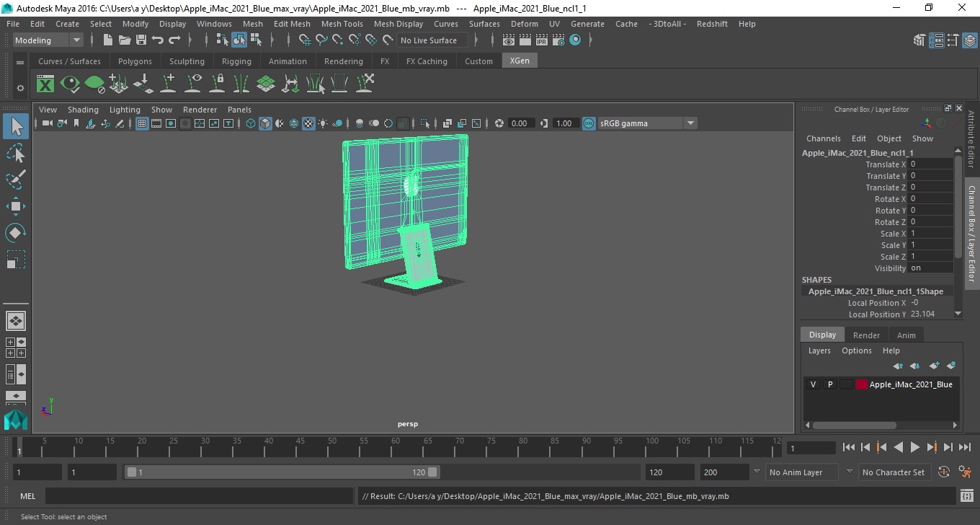Open the viewport Renderer menu
The height and width of the screenshot is (525, 980).
[200, 110]
